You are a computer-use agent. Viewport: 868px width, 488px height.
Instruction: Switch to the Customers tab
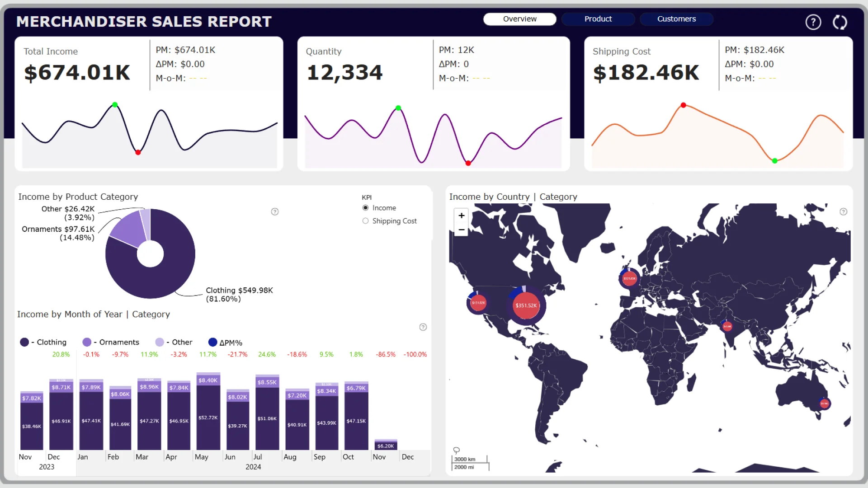pyautogui.click(x=676, y=19)
